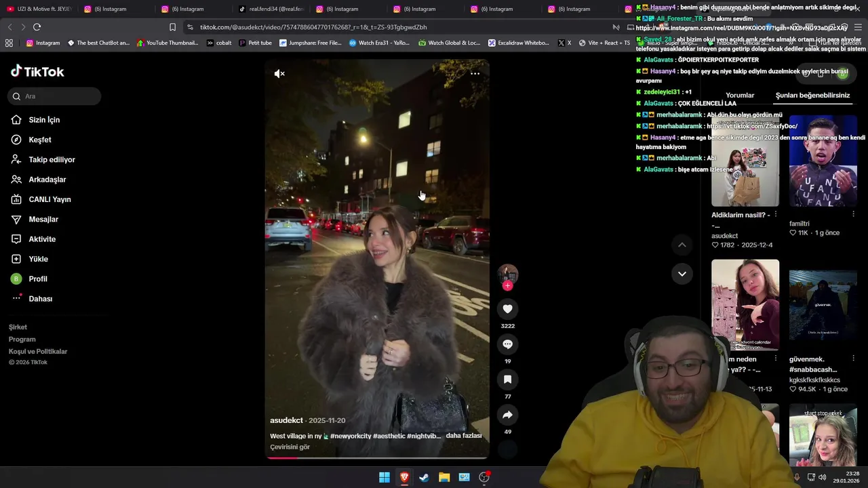Follow asudekct via red plus badge

pos(507,286)
